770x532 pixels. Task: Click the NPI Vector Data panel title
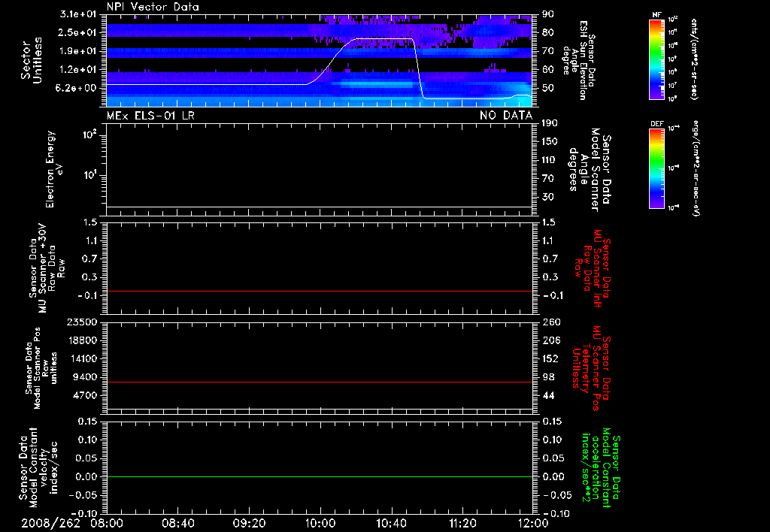tap(153, 7)
